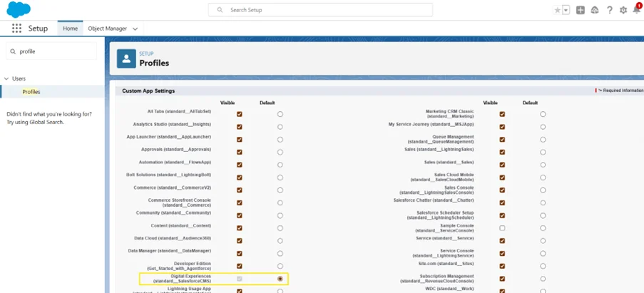Click the Profiles page header icon
The image size is (644, 293).
tap(126, 58)
